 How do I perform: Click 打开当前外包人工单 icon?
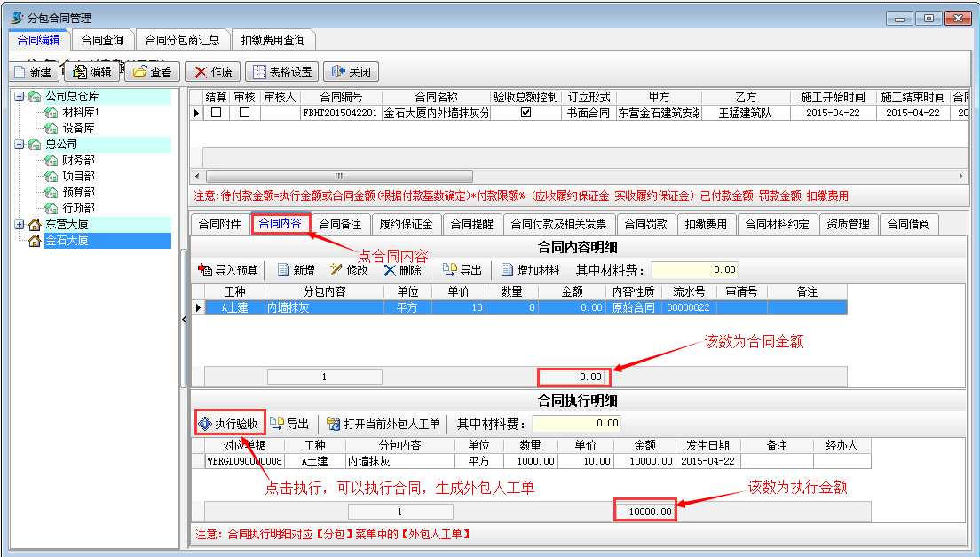tap(334, 424)
